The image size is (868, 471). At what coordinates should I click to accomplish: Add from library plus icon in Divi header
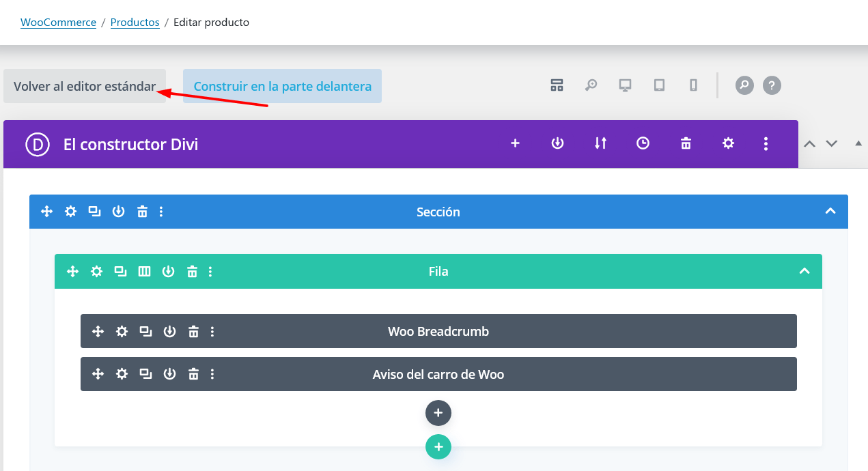(516, 143)
